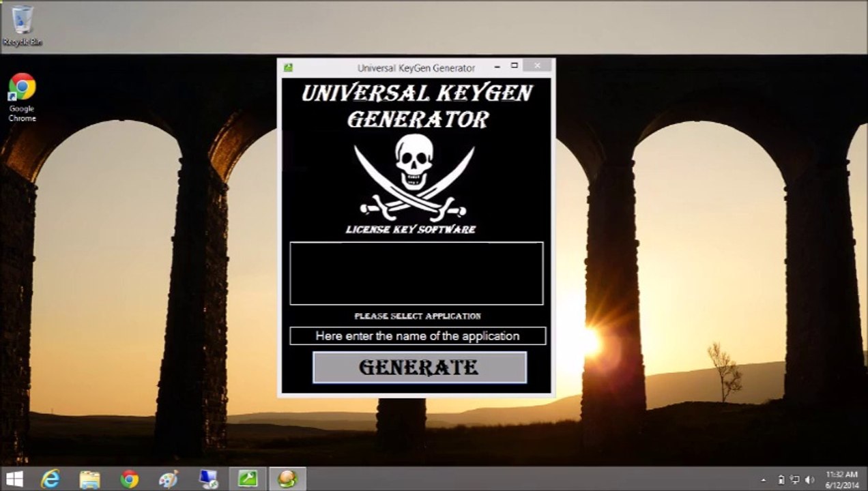This screenshot has width=868, height=491.
Task: Click the 'Universal KeyGen Generator' title bar text
Action: coord(416,68)
